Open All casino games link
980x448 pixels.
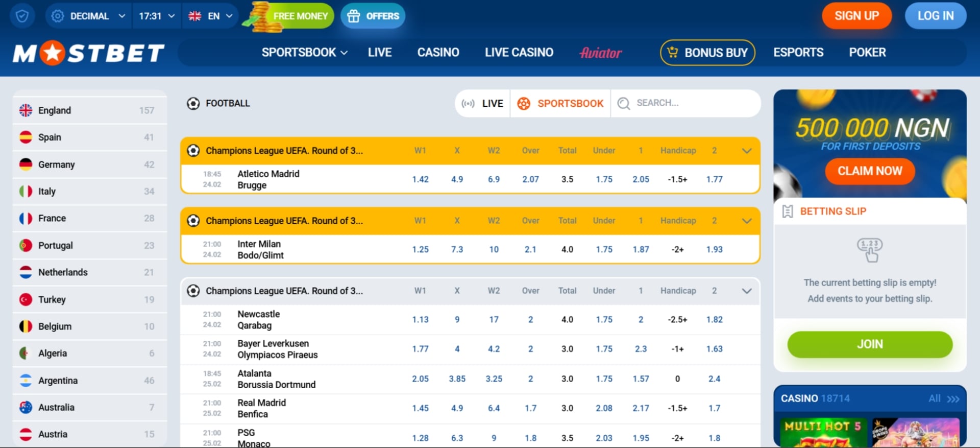pos(943,398)
